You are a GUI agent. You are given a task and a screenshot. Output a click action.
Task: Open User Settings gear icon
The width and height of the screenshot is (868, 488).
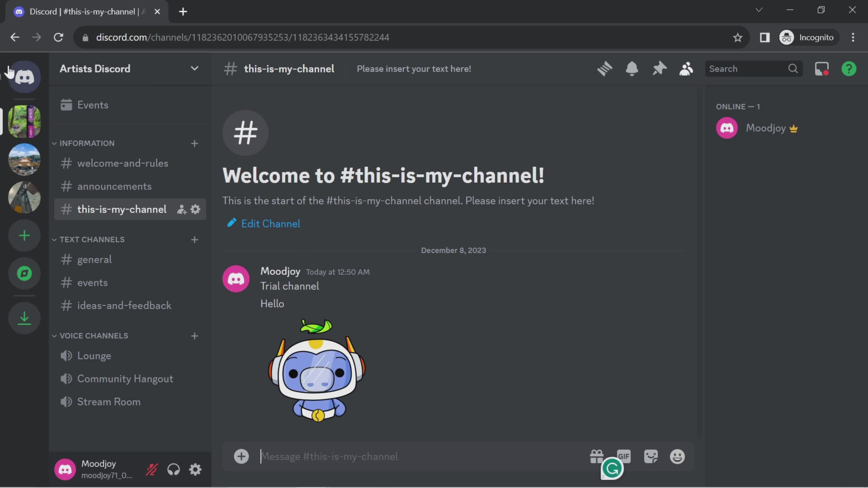(x=196, y=469)
